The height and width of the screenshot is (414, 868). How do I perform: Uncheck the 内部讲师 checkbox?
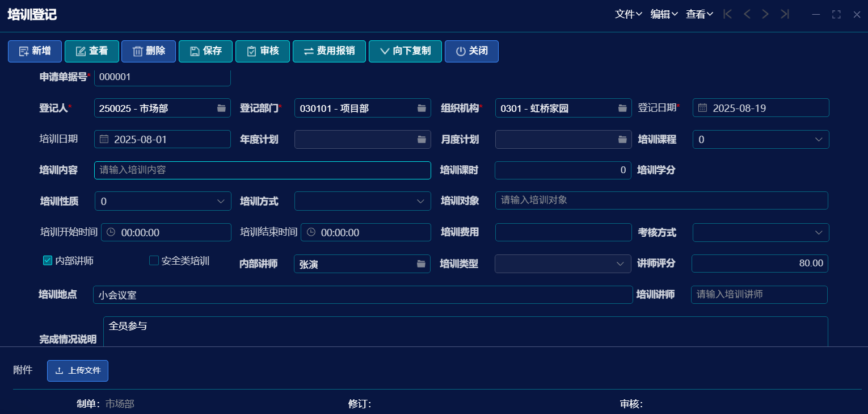coord(48,261)
